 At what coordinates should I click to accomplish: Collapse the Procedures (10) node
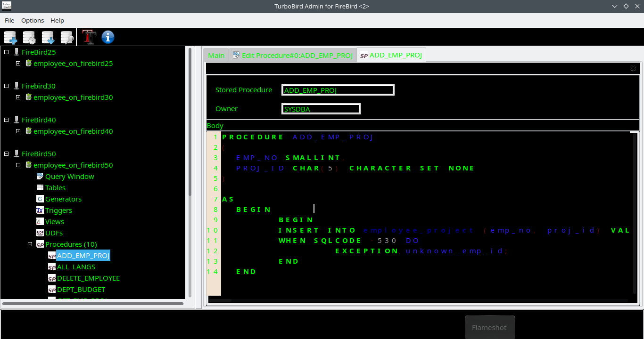(30, 244)
